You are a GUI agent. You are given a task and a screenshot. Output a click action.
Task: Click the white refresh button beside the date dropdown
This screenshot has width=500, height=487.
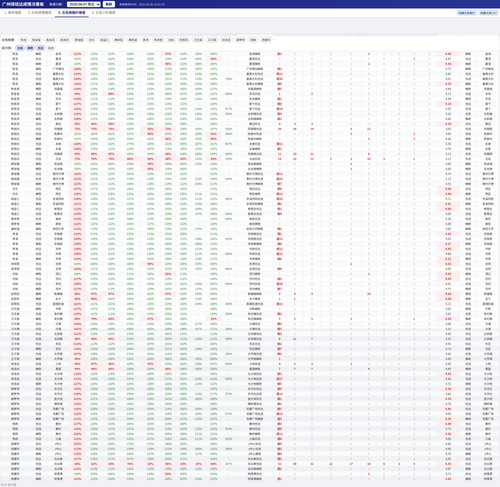point(109,4)
